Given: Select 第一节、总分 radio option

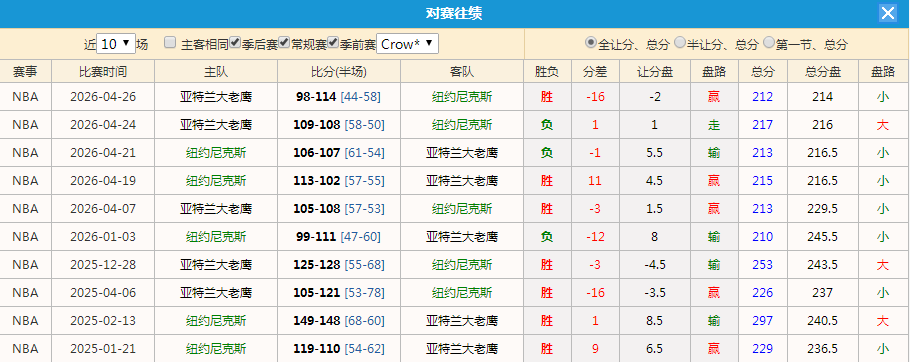Looking at the screenshot, I should coord(769,42).
